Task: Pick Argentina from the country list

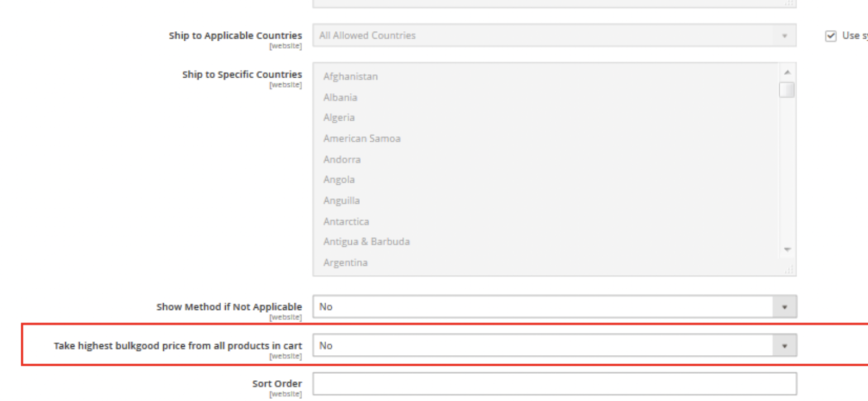Action: point(345,262)
